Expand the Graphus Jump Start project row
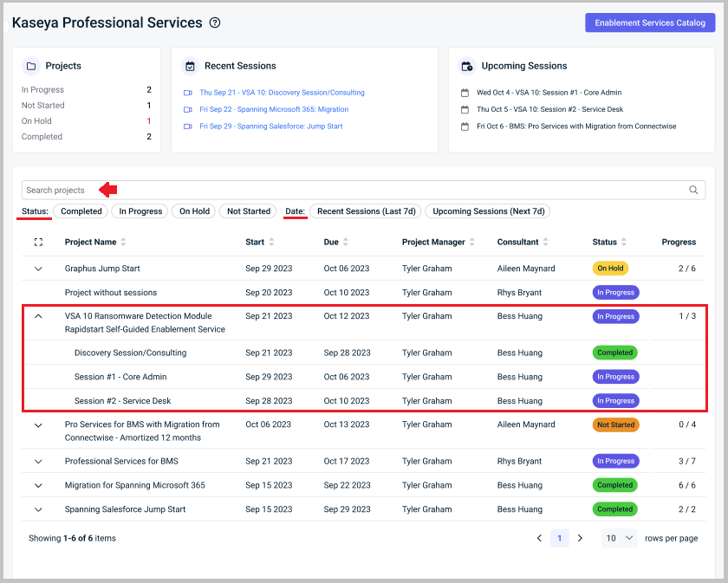The height and width of the screenshot is (583, 728). (38, 269)
